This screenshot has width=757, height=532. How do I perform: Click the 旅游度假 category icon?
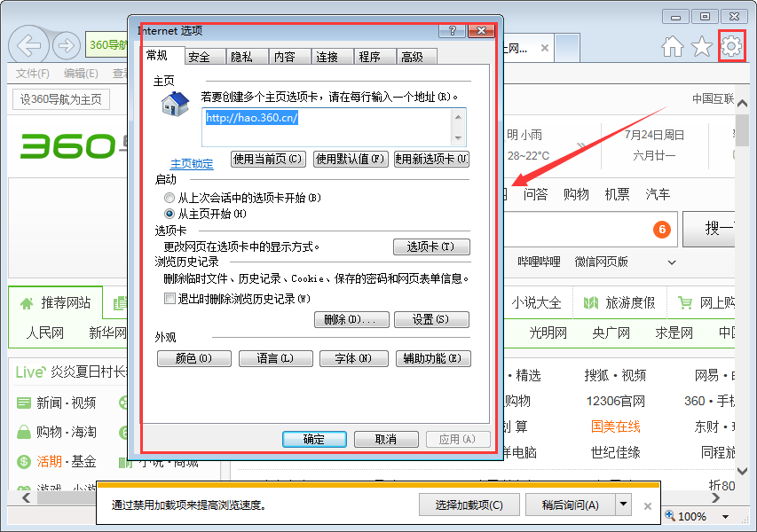point(591,303)
